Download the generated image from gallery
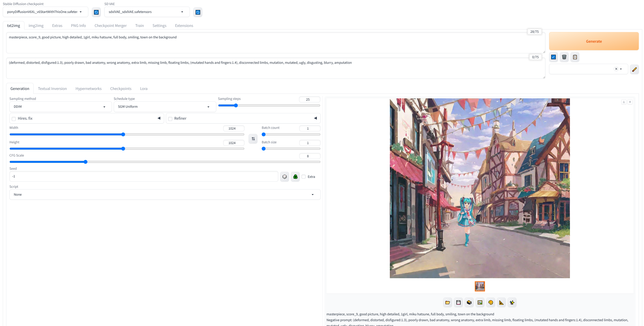The height and width of the screenshot is (326, 644). [624, 102]
